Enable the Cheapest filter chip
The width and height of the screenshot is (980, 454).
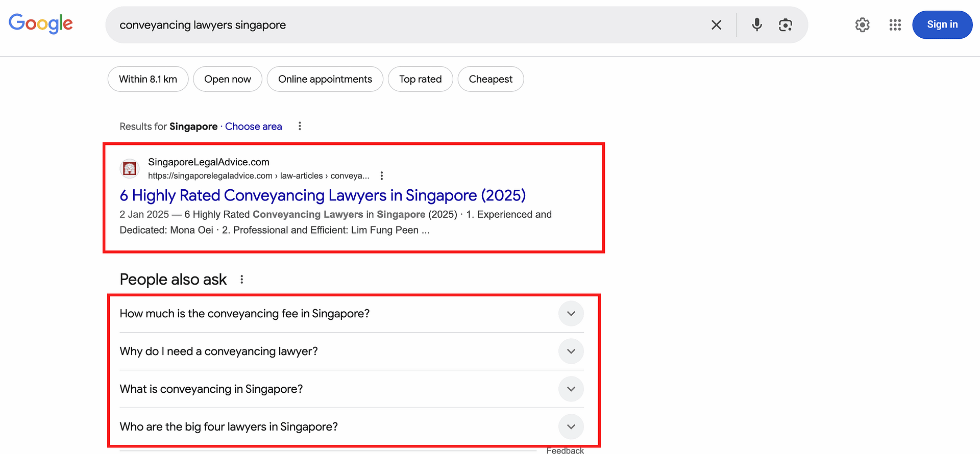tap(491, 79)
